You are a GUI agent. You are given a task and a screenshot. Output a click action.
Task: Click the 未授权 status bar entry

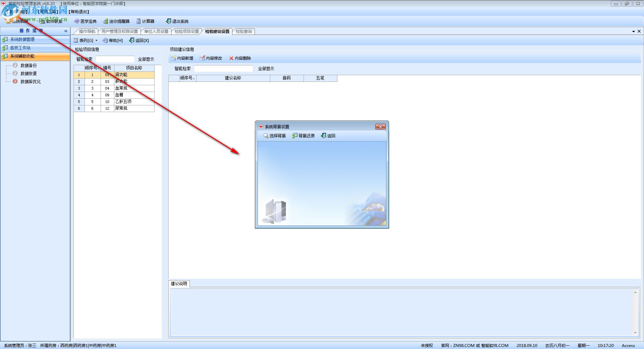coord(427,345)
